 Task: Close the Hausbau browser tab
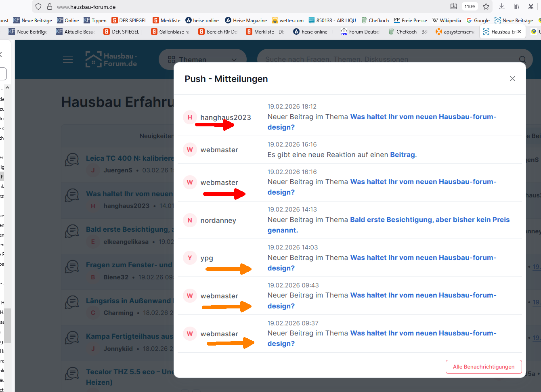(x=519, y=31)
